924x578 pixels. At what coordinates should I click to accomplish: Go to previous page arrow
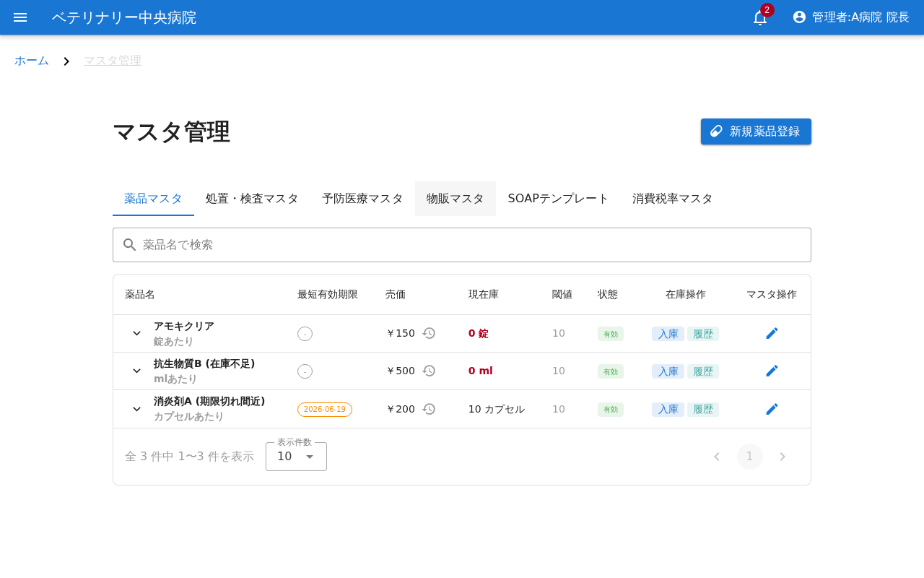pyautogui.click(x=717, y=457)
